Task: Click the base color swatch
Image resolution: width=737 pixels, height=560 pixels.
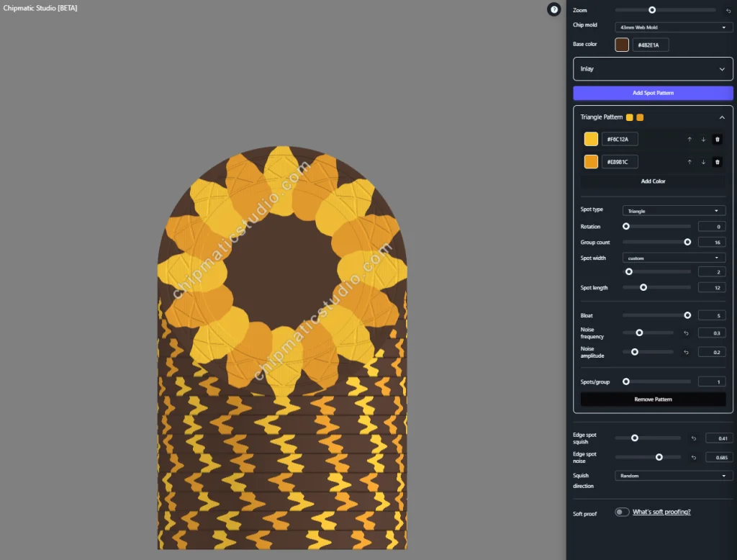Action: (x=622, y=45)
